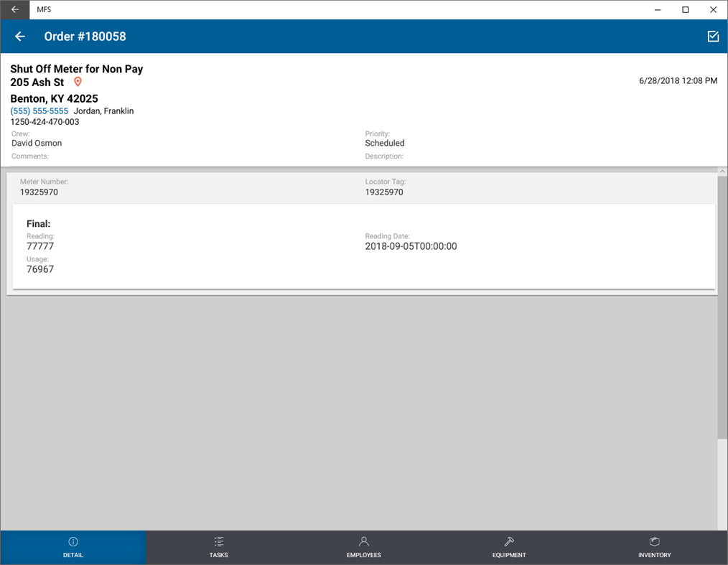
Task: Select the Crew field showing David Osmon
Action: tap(36, 143)
